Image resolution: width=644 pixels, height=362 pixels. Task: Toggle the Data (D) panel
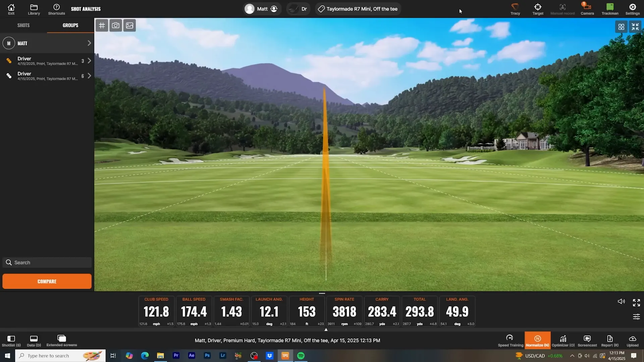click(x=34, y=341)
